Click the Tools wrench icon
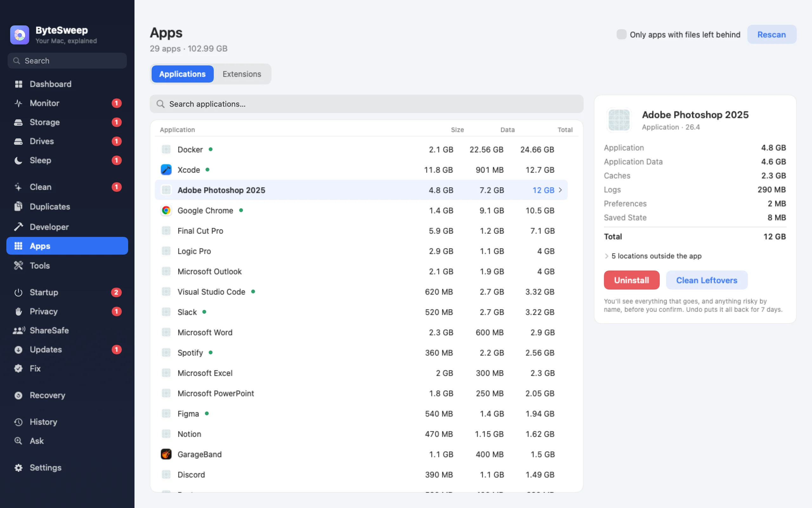Viewport: 812px width, 508px height. click(18, 265)
